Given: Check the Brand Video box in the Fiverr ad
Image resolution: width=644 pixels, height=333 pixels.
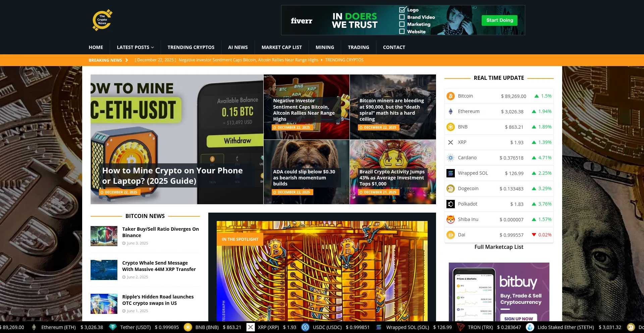Looking at the screenshot, I should pos(401,17).
